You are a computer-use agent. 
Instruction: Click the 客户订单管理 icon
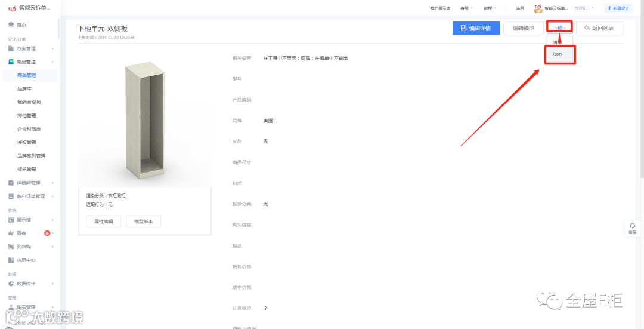[11, 196]
